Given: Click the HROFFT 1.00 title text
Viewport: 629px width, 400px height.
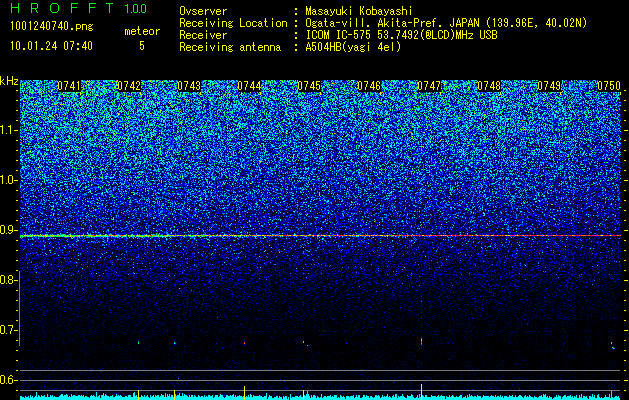Looking at the screenshot, I should [x=78, y=8].
